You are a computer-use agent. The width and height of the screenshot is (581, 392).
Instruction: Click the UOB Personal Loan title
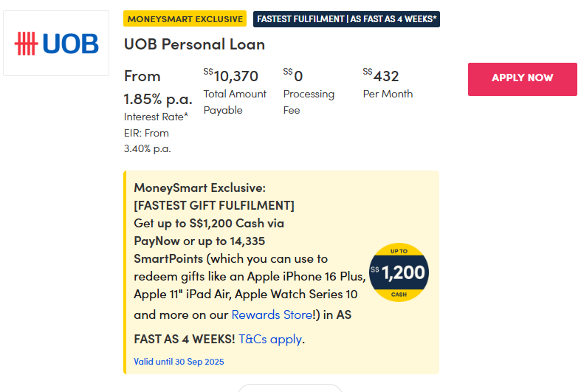194,44
